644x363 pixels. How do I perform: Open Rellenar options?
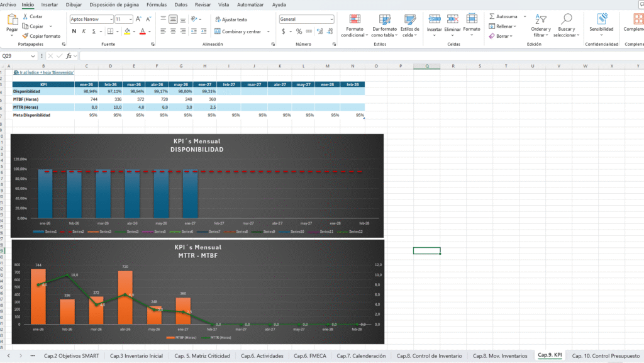click(502, 26)
